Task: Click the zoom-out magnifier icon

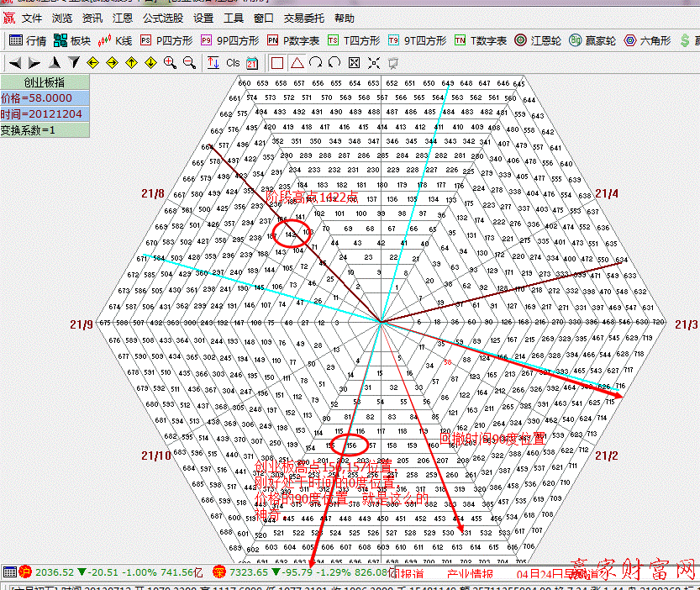Action: point(189,62)
